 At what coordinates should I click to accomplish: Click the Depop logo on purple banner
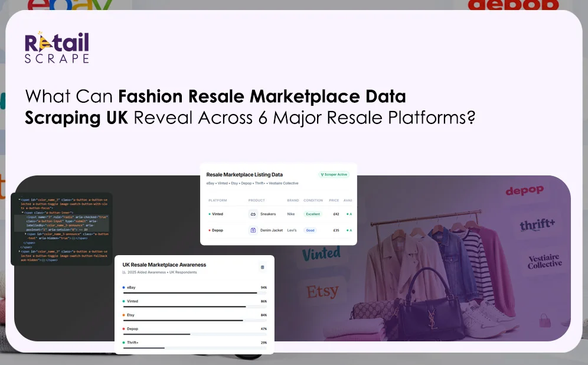[524, 191]
